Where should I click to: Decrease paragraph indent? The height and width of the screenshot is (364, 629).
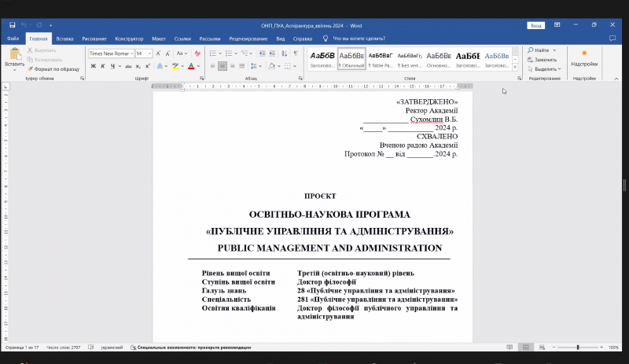263,53
